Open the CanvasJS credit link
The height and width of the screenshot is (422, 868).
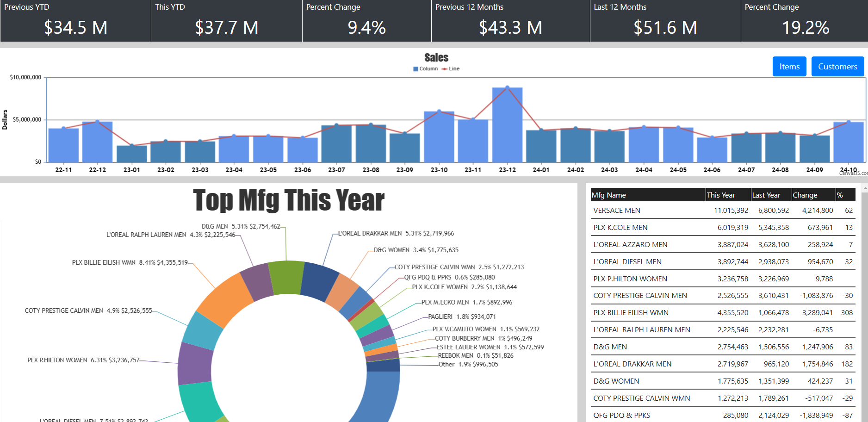854,174
